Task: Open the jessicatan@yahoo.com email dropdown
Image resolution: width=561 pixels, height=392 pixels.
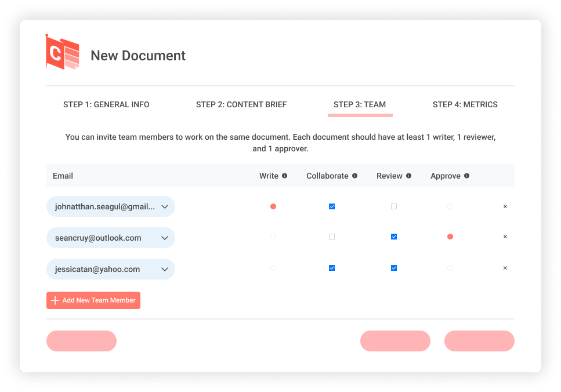Action: (x=165, y=269)
